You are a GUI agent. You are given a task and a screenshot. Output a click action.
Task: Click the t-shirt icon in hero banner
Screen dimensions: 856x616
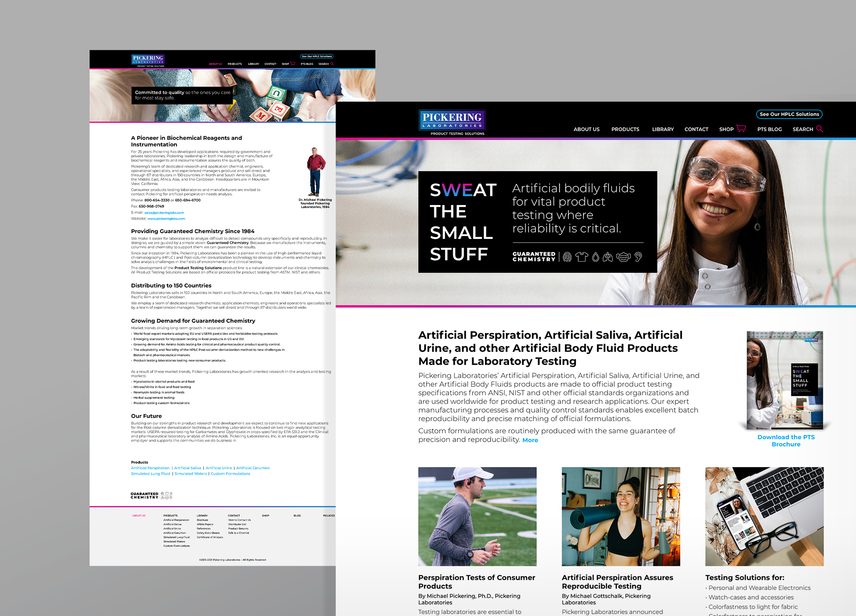click(x=581, y=257)
